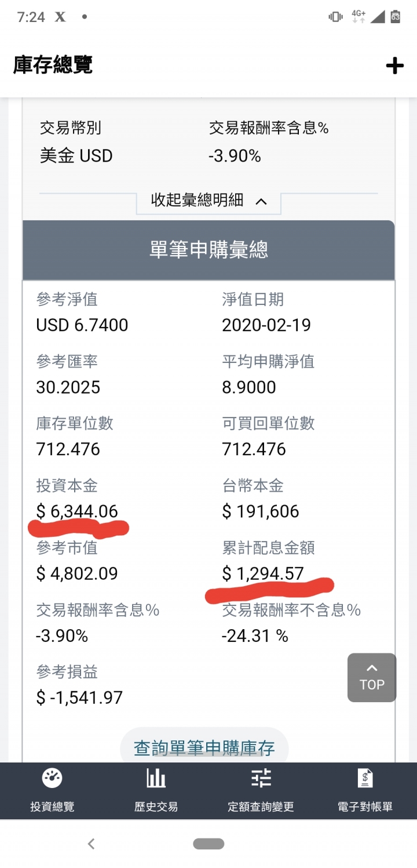Screen dimensions: 417x868
Task: Tap the 累計配息金額 value $1,294.57
Action: click(x=263, y=573)
